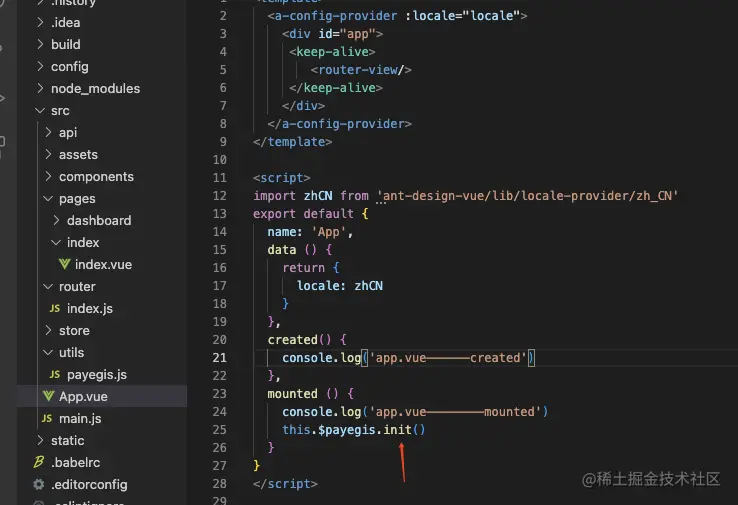Select the dashboard folder label
Viewport: 738px width, 505px height.
99,220
